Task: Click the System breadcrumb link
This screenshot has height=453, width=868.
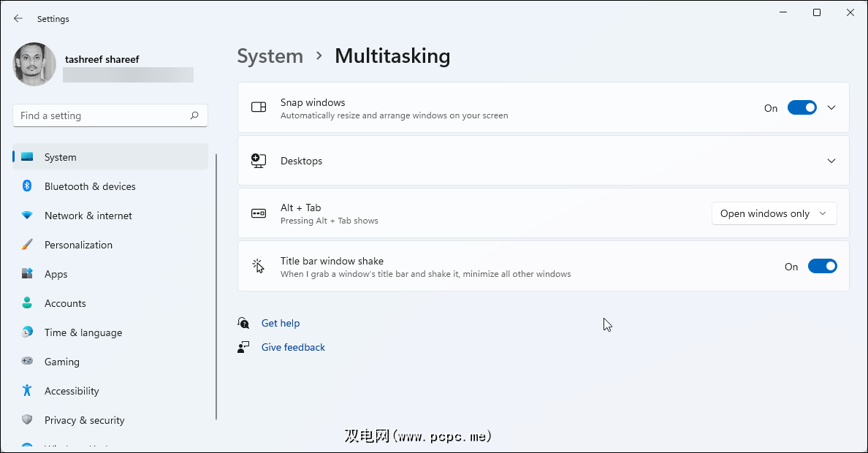Action: (x=270, y=56)
